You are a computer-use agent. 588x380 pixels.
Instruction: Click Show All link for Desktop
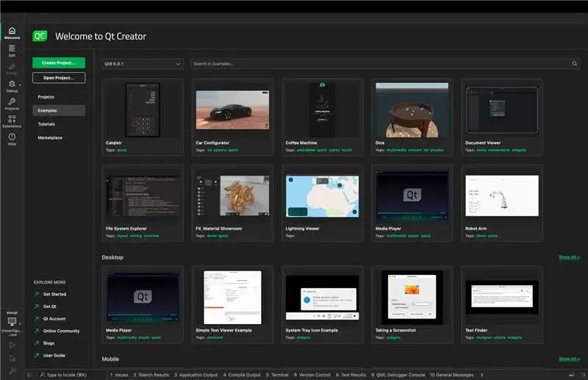[569, 257]
